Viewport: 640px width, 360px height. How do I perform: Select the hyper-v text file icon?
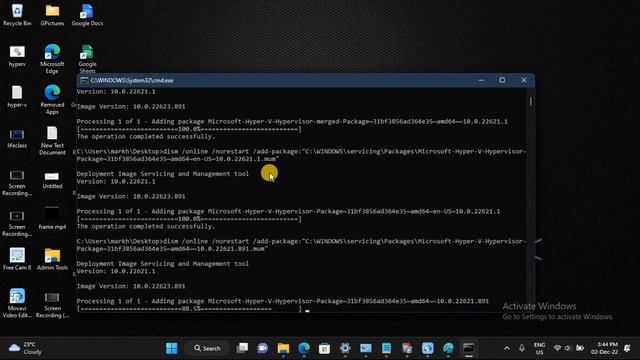pyautogui.click(x=17, y=97)
